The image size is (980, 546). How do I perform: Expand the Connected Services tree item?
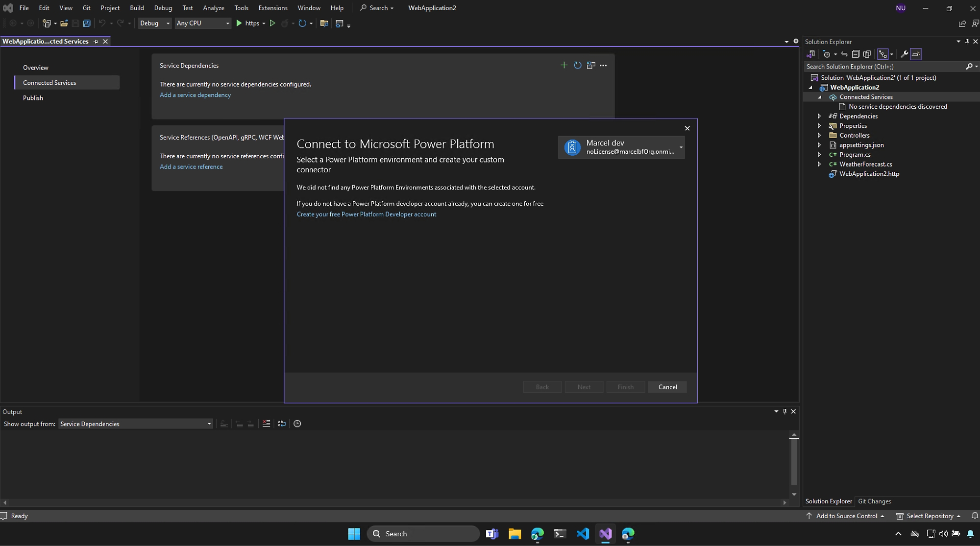(x=819, y=97)
